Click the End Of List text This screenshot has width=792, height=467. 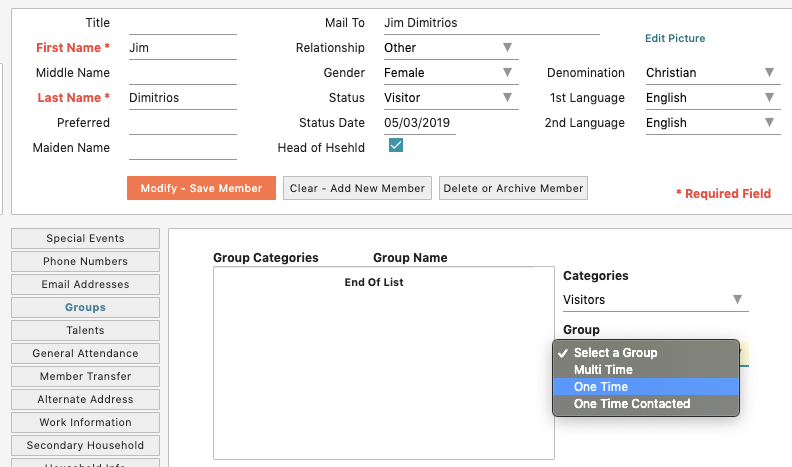(374, 282)
